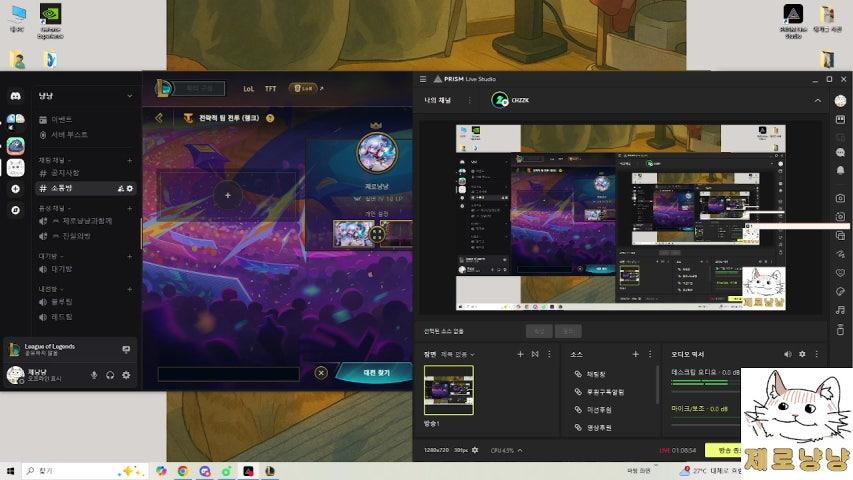Image resolution: width=853 pixels, height=480 pixels.
Task: Expand the scene display mode dropdown beside 장면
Action: pos(457,354)
